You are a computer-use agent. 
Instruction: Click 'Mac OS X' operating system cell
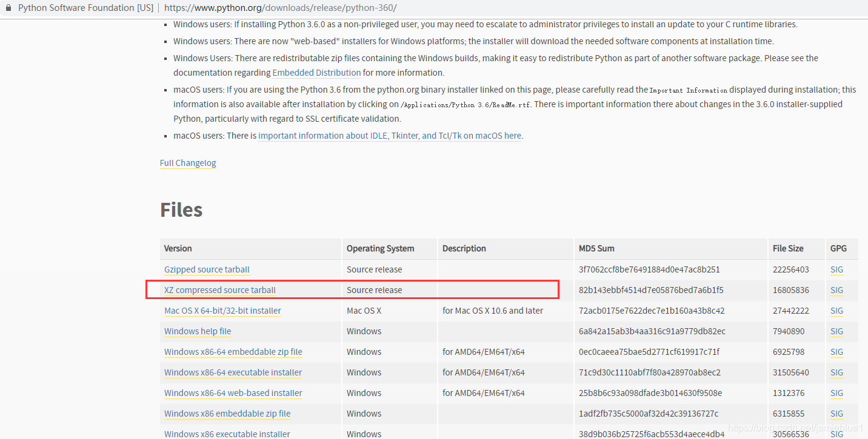pyautogui.click(x=364, y=311)
